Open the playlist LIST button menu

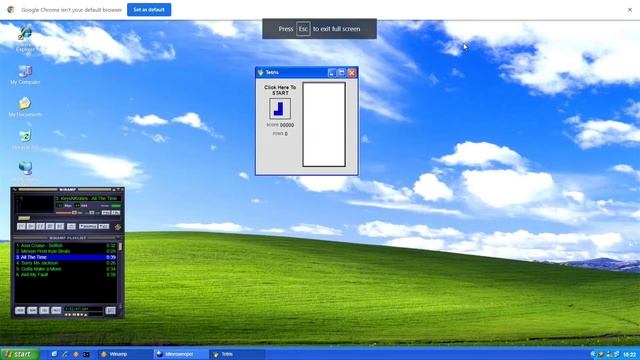pyautogui.click(x=111, y=311)
